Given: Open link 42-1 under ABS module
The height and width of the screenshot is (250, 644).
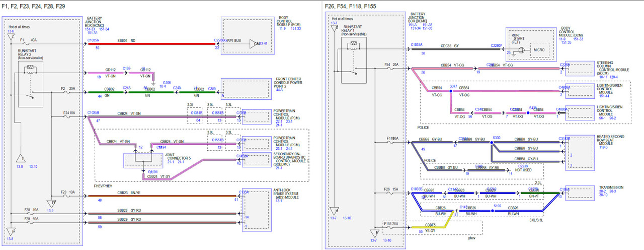Looking at the screenshot, I should coord(280,200).
